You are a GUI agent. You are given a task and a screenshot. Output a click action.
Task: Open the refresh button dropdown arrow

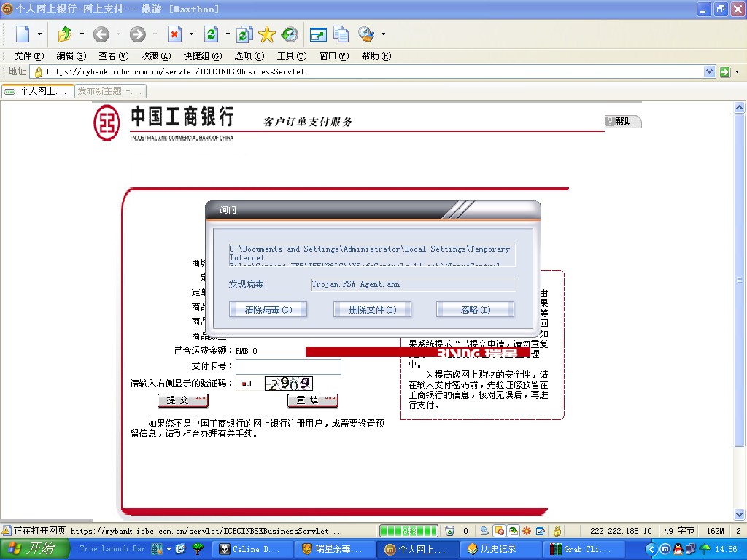(x=228, y=34)
